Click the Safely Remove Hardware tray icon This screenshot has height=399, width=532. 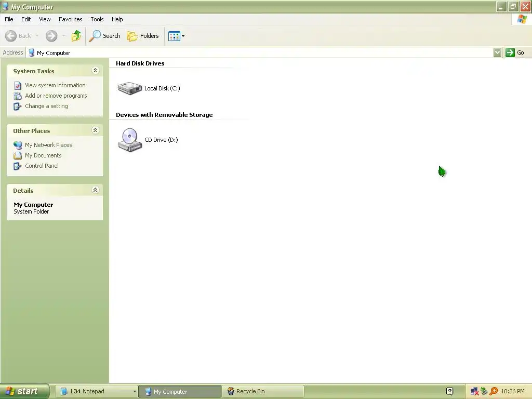click(x=484, y=392)
